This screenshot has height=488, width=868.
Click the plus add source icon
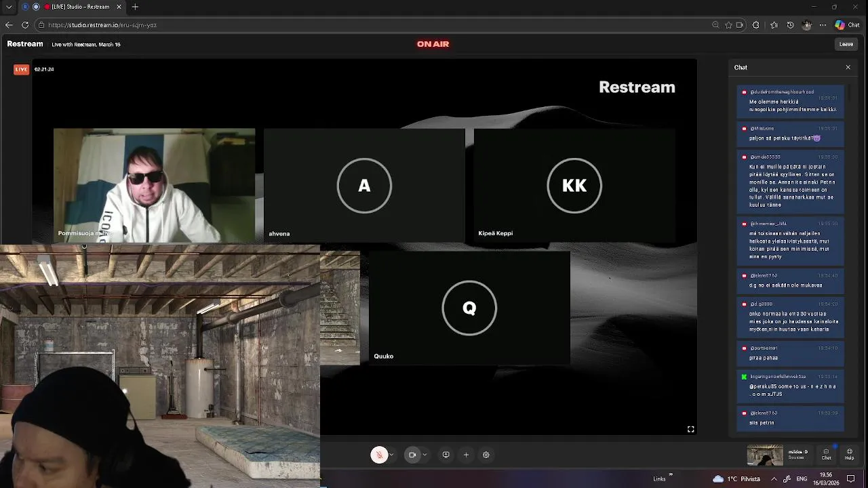click(466, 455)
